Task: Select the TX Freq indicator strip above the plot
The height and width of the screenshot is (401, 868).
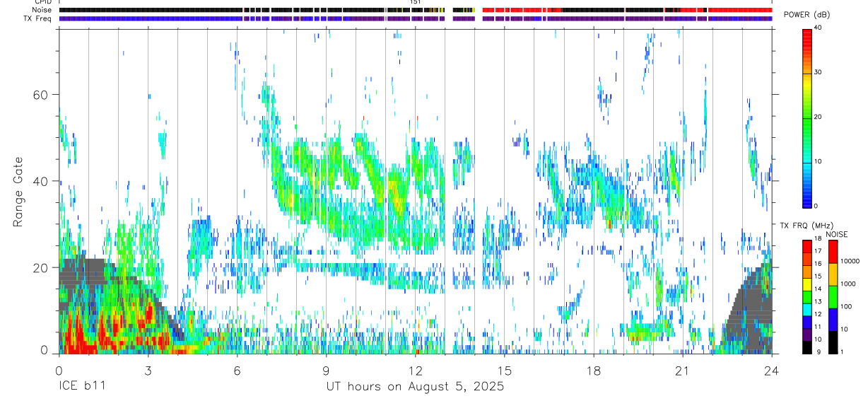Action: 416,18
